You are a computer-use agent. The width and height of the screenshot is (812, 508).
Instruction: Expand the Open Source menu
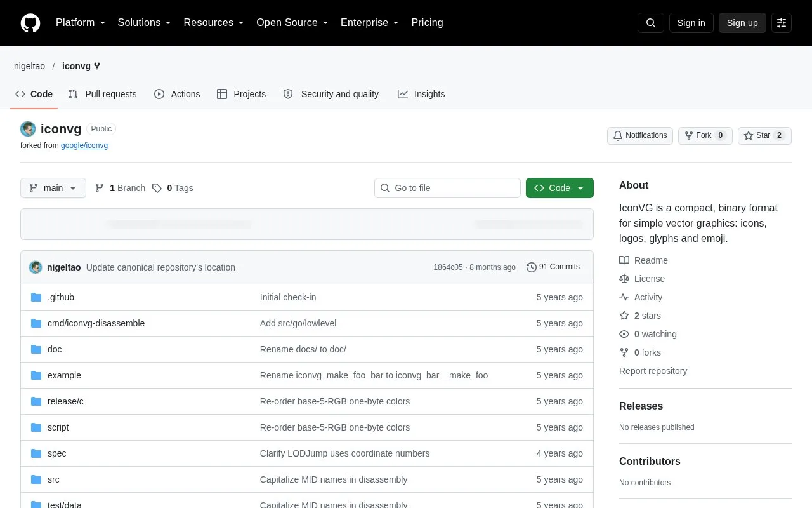[292, 23]
